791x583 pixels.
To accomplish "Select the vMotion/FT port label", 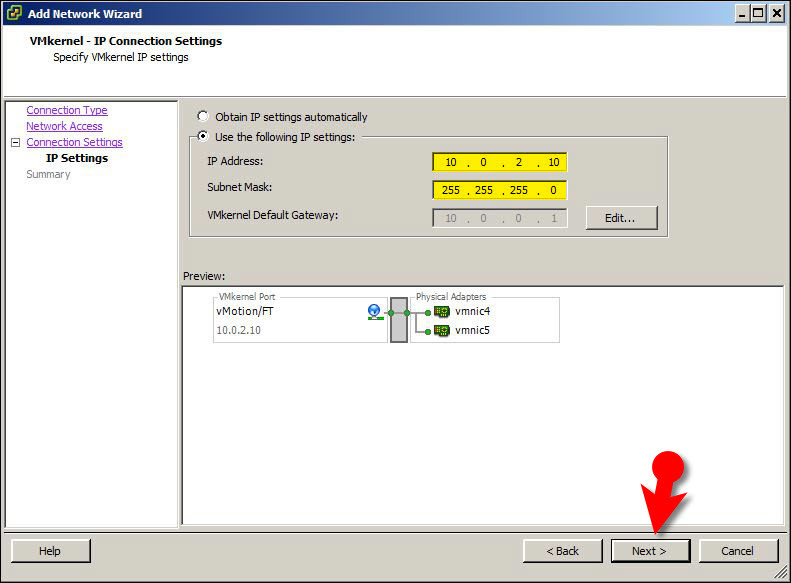I will (x=245, y=311).
